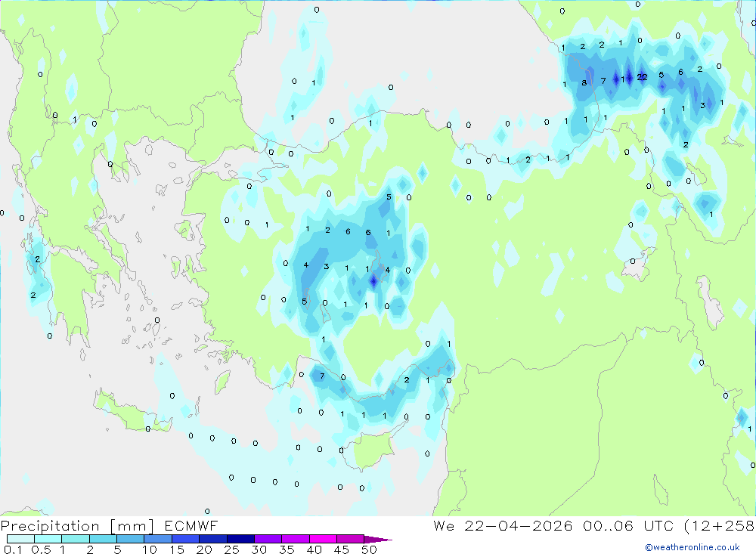Click the '25' legend scale label

pyautogui.click(x=232, y=549)
